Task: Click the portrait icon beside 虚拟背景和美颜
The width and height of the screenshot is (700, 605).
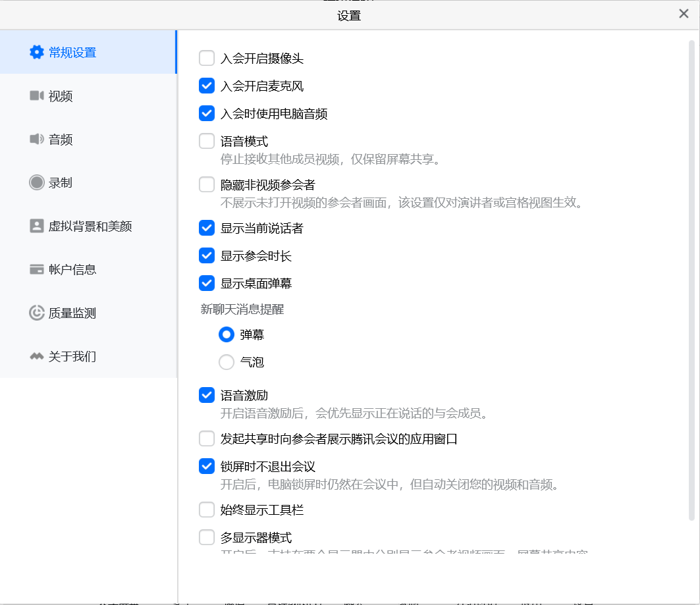Action: [x=37, y=226]
